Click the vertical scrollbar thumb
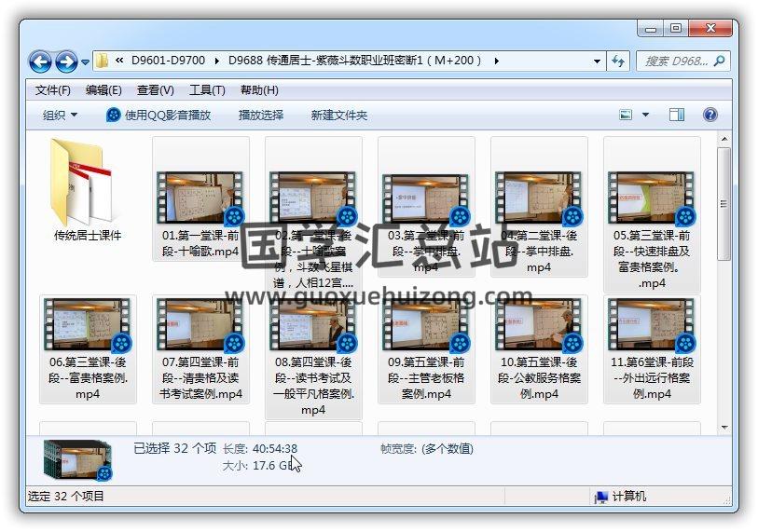 pyautogui.click(x=724, y=204)
